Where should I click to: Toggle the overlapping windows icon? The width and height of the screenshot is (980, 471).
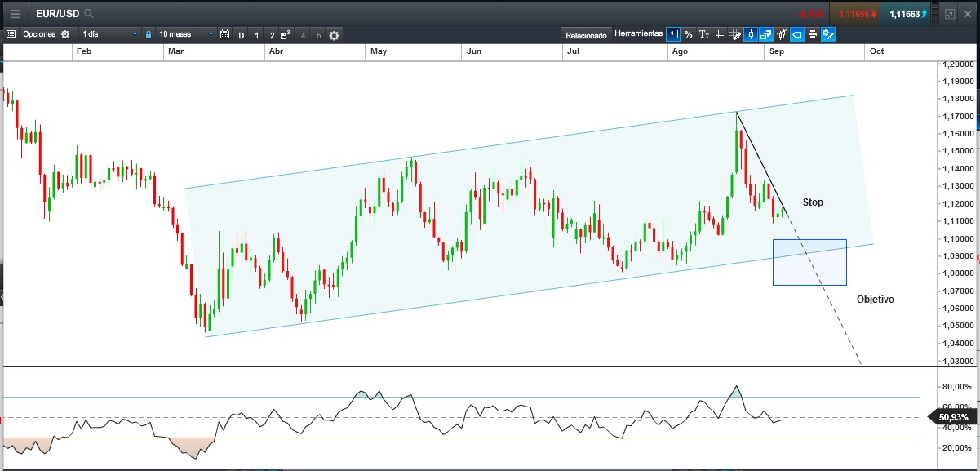[766, 34]
